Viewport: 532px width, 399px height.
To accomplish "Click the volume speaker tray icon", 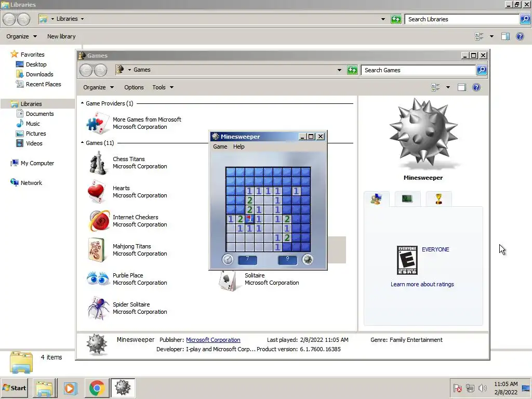I will (x=482, y=388).
